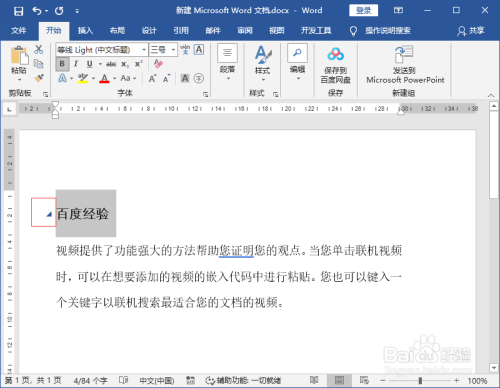Click the Save icon in quick access toolbar
The image size is (500, 388).
tap(19, 11)
